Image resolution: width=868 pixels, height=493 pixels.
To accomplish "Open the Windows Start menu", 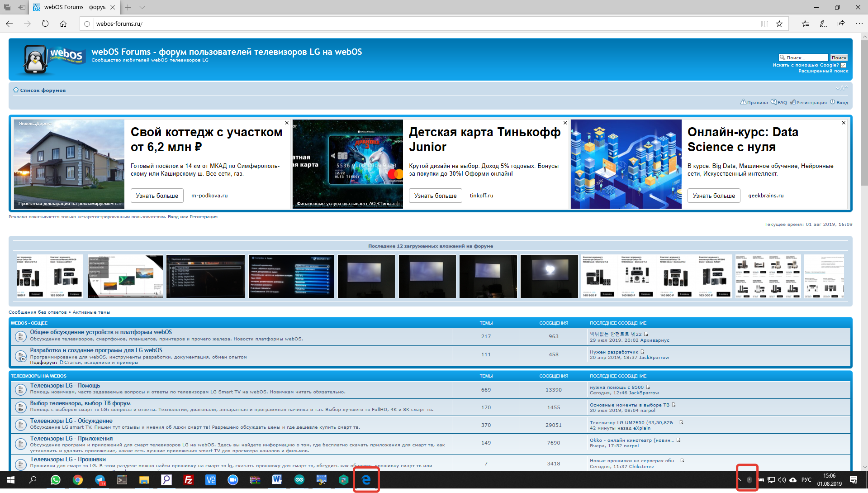I will (x=11, y=480).
